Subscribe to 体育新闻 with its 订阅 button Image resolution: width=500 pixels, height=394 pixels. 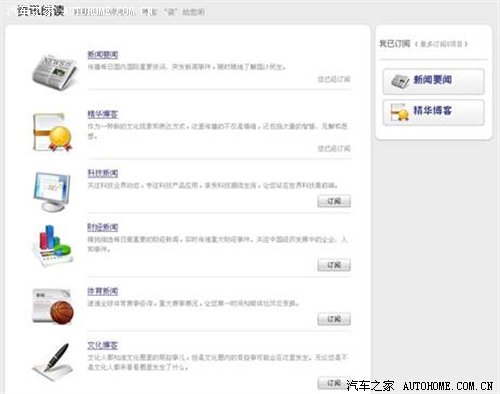coord(334,319)
